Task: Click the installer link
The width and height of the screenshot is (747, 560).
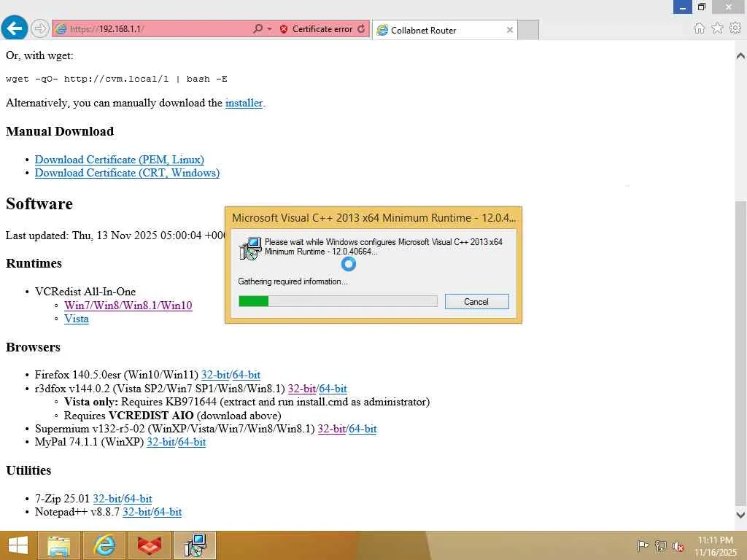Action: pos(244,103)
